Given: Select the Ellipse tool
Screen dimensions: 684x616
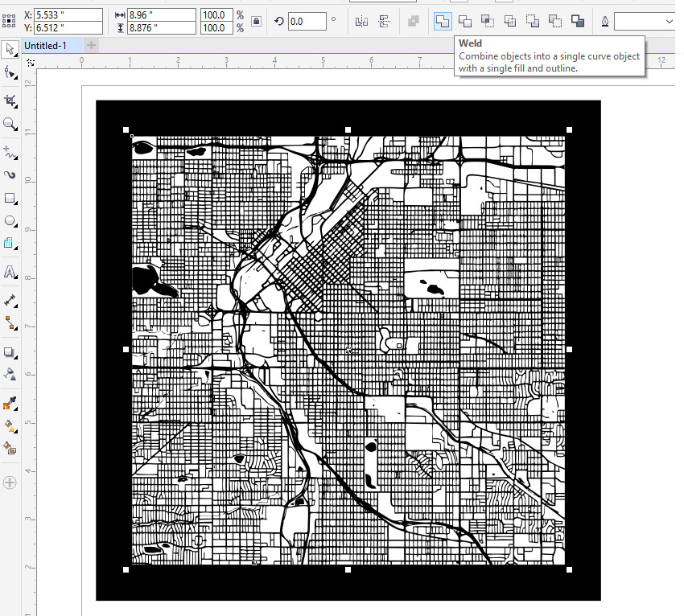Looking at the screenshot, I should click(x=10, y=221).
